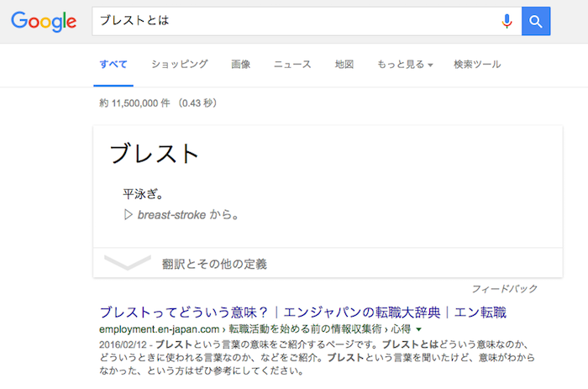The image size is (588, 389).
Task: Open the ブレストってどういう意味 result link
Action: (x=302, y=313)
